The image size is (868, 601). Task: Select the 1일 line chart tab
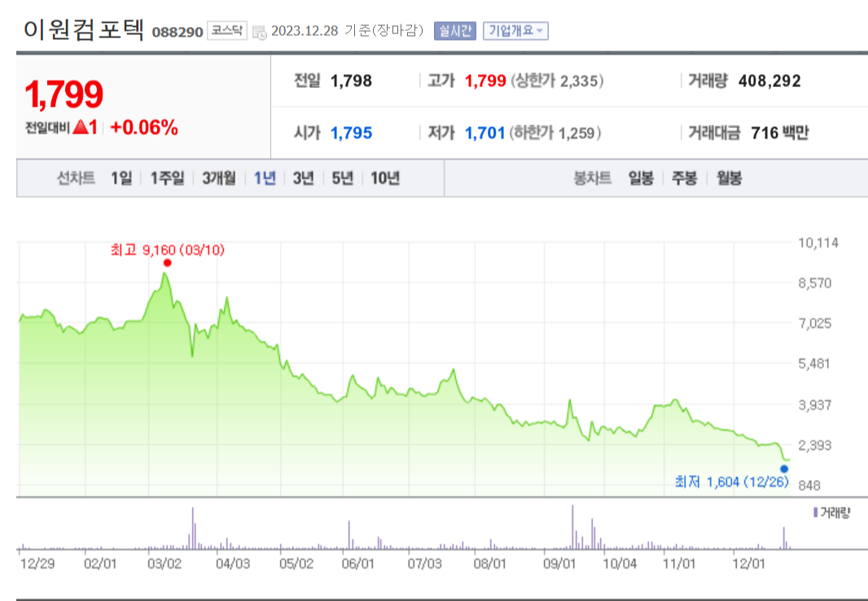pyautogui.click(x=121, y=178)
